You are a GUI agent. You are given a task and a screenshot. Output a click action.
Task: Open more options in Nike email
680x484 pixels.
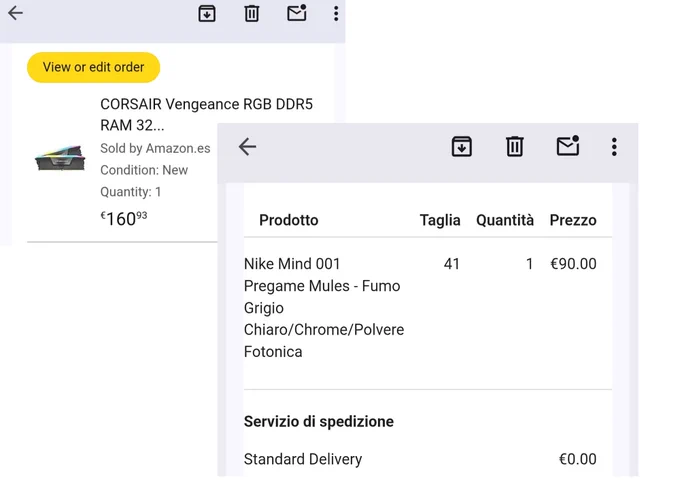click(614, 147)
